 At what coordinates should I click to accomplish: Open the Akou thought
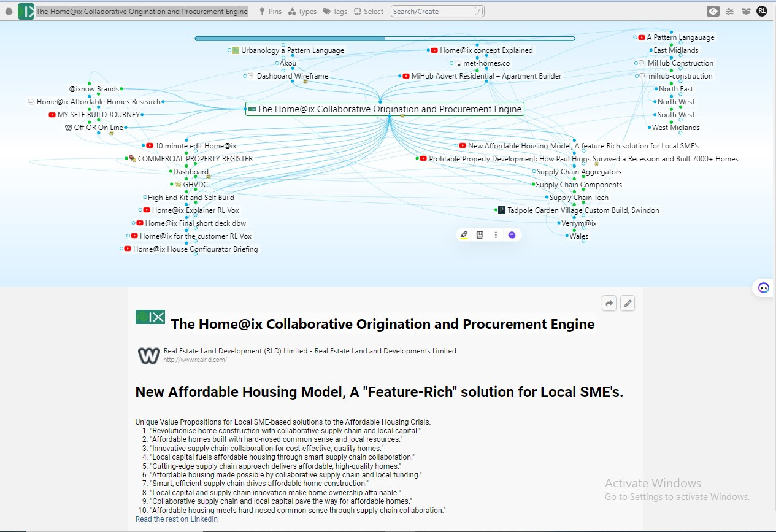click(288, 63)
